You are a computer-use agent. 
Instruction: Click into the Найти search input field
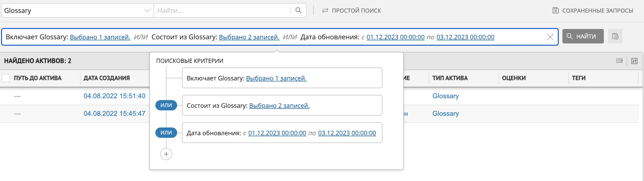pos(222,11)
